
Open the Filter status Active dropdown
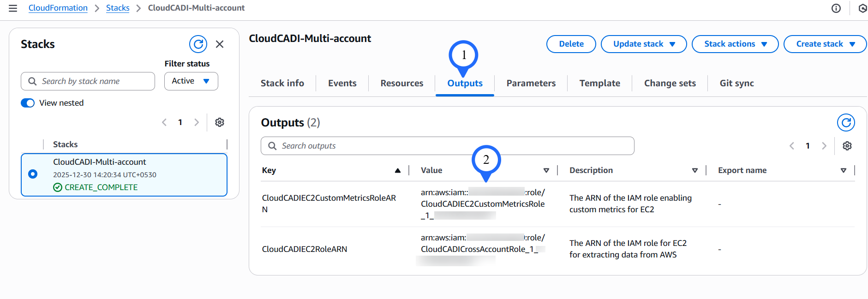pos(191,81)
